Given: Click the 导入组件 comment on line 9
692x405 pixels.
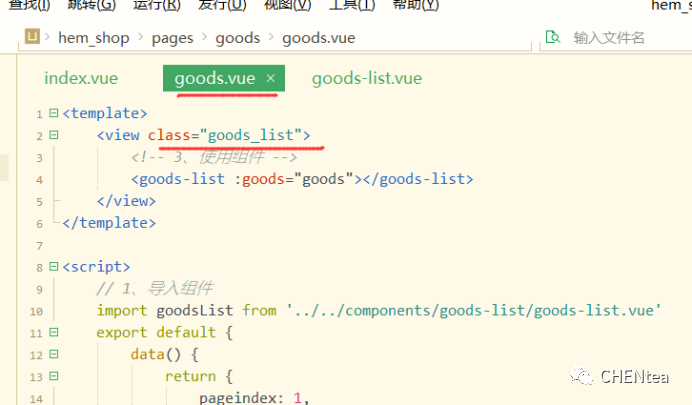Looking at the screenshot, I should 155,289.
